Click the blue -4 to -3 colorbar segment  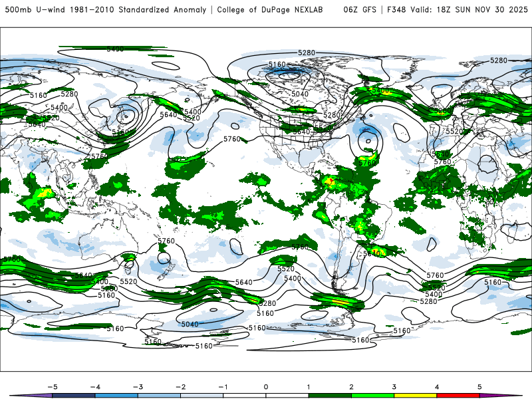(116, 396)
